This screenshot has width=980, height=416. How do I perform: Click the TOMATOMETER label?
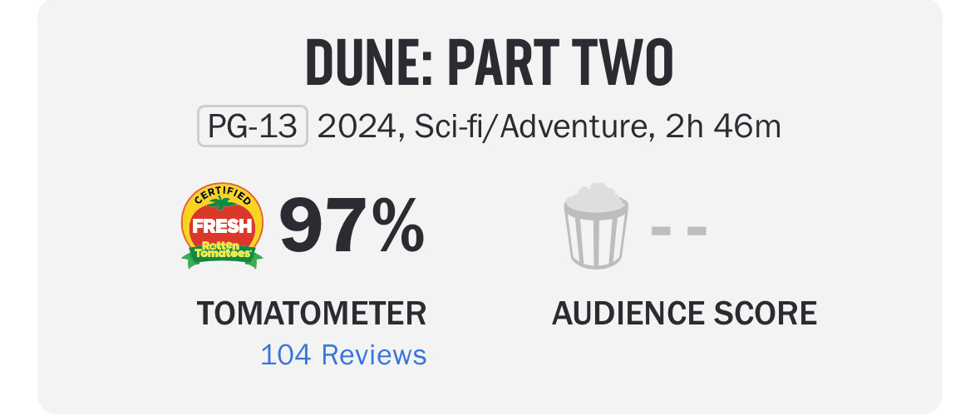pyautogui.click(x=311, y=314)
